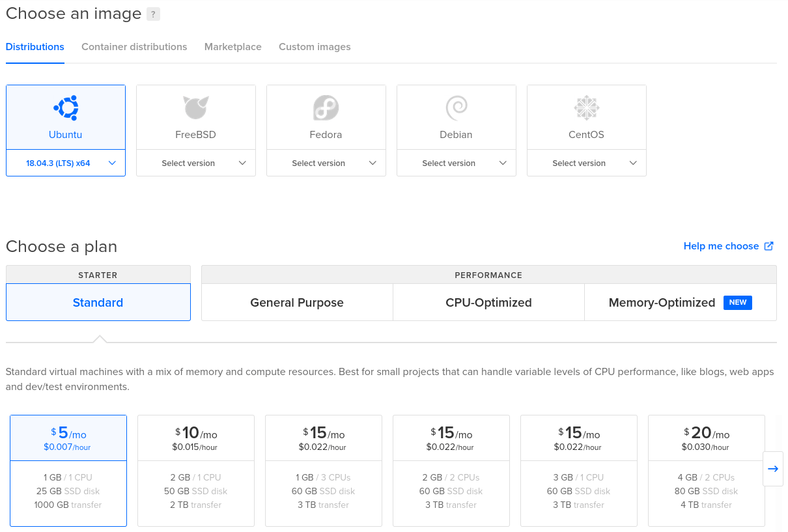Open the Debian version dropdown
Image resolution: width=788 pixels, height=532 pixels.
tap(456, 163)
